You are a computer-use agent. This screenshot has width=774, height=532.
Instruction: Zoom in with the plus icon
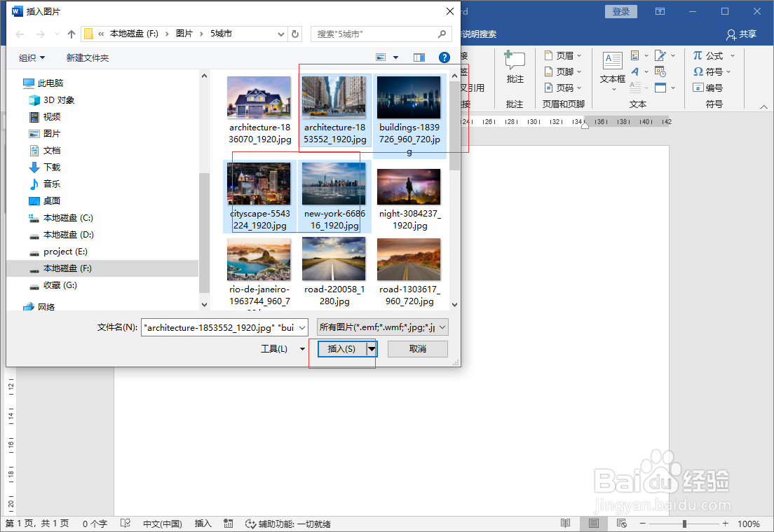(x=725, y=524)
